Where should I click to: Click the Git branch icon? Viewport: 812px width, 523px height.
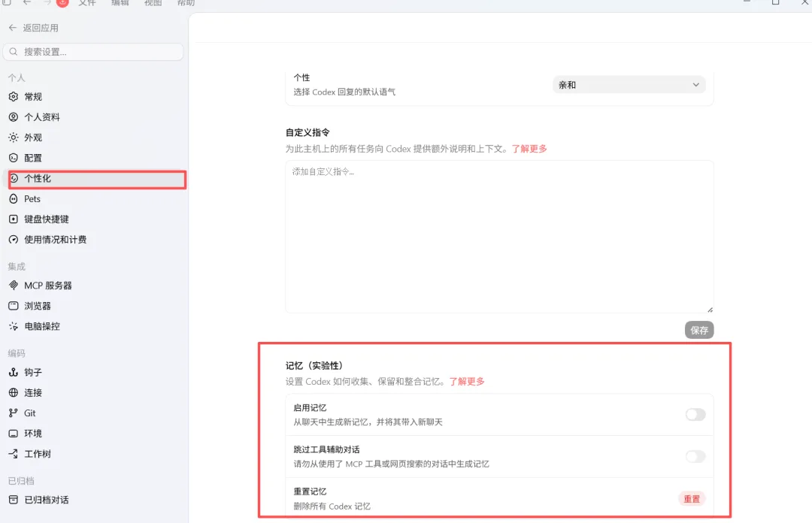[14, 413]
